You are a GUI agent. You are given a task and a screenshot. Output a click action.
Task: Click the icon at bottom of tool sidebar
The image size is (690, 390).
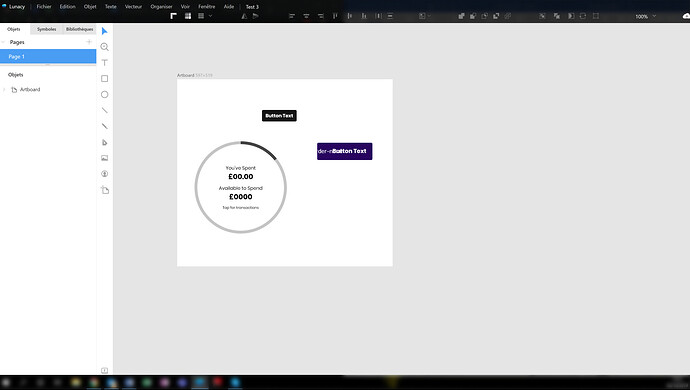[104, 371]
